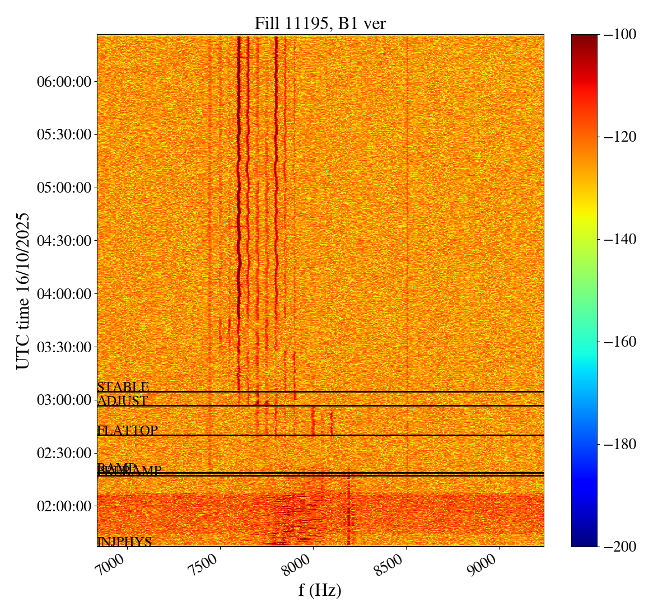The width and height of the screenshot is (672, 616).
Task: Click the plot title 'Fill 11195, B1 ver'
Action: 320,23
